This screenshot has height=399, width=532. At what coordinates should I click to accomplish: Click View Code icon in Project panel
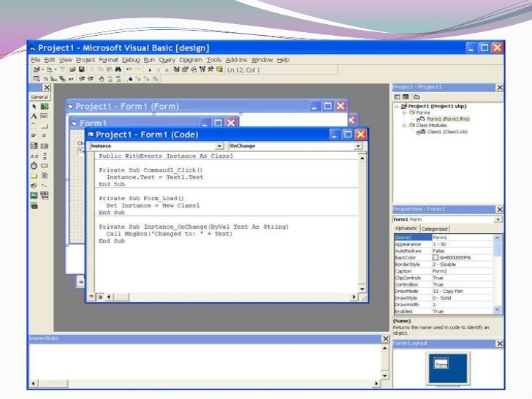(x=398, y=97)
